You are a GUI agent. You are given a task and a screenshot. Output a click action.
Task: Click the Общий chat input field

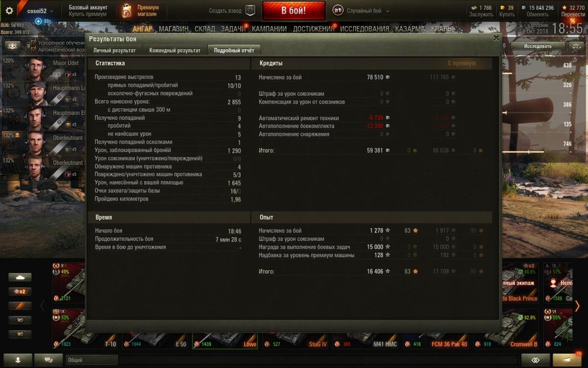[92, 360]
